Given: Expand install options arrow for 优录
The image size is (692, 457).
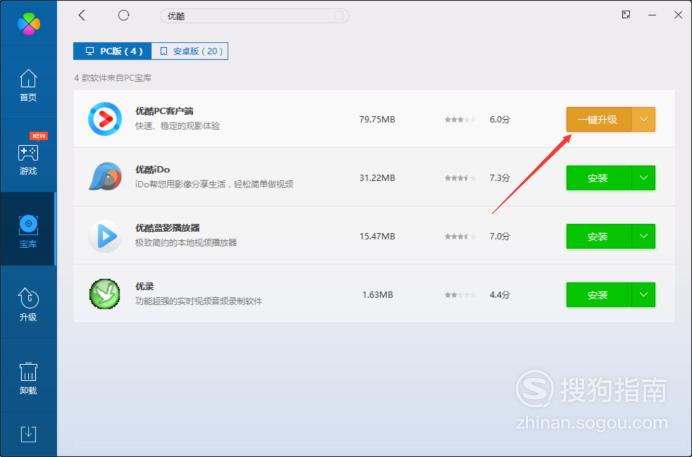Looking at the screenshot, I should pyautogui.click(x=644, y=295).
